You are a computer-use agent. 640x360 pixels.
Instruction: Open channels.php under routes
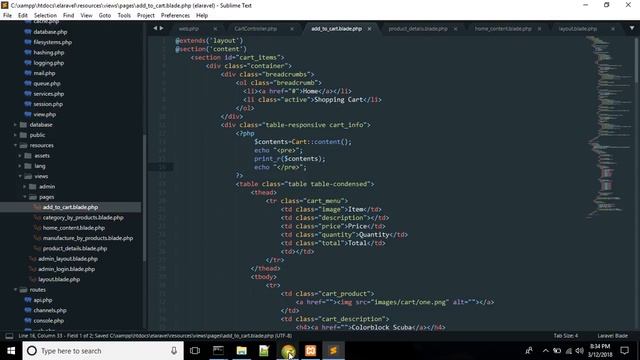tap(50, 310)
